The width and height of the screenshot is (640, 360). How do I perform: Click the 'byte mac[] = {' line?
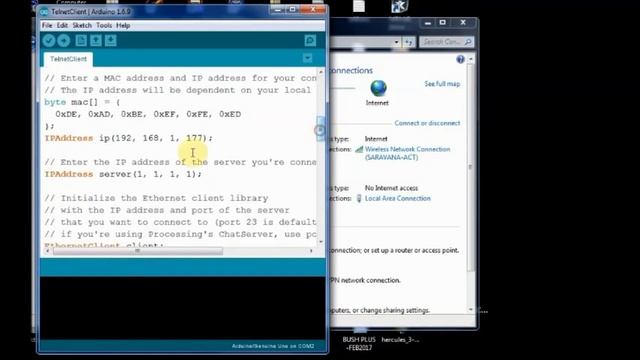(82, 102)
